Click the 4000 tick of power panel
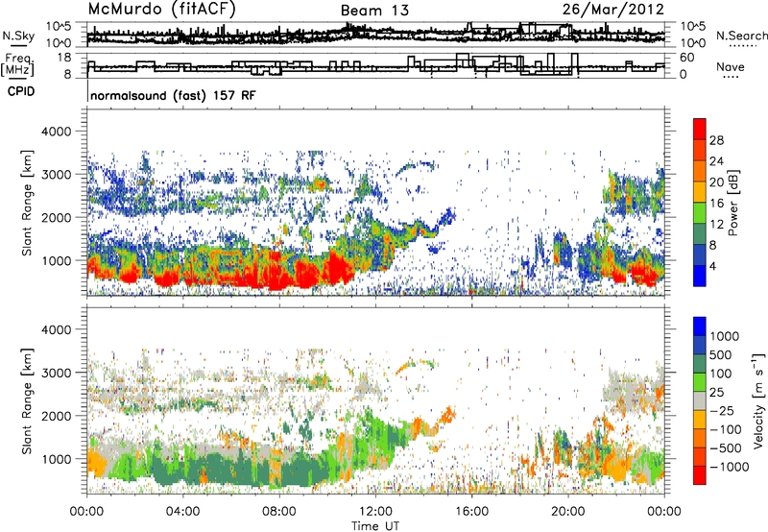The width and height of the screenshot is (768, 532). point(59,132)
